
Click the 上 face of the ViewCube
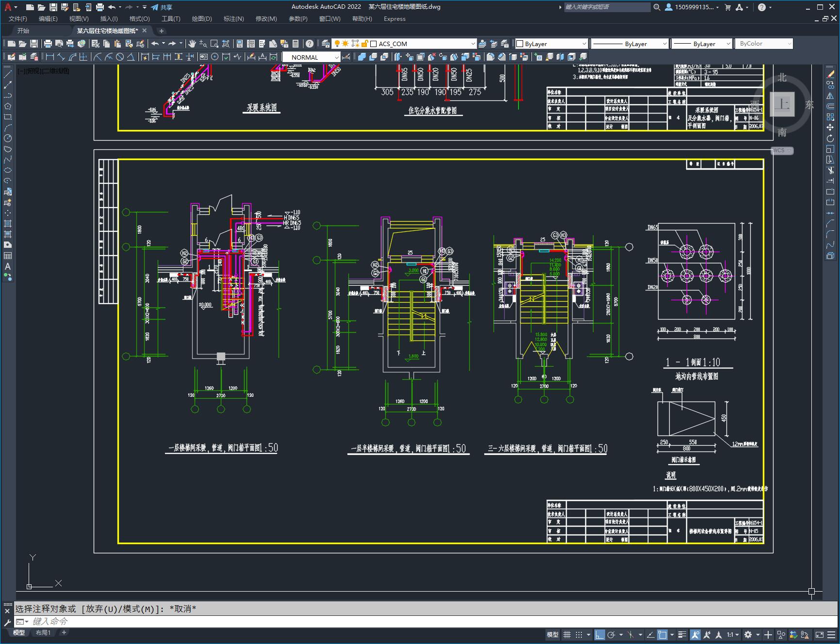pyautogui.click(x=782, y=104)
